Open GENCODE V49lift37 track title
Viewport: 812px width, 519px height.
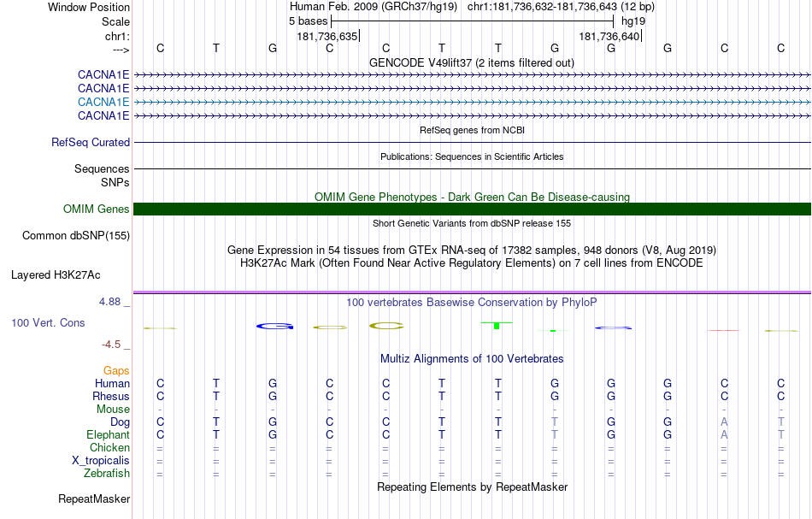(471, 62)
